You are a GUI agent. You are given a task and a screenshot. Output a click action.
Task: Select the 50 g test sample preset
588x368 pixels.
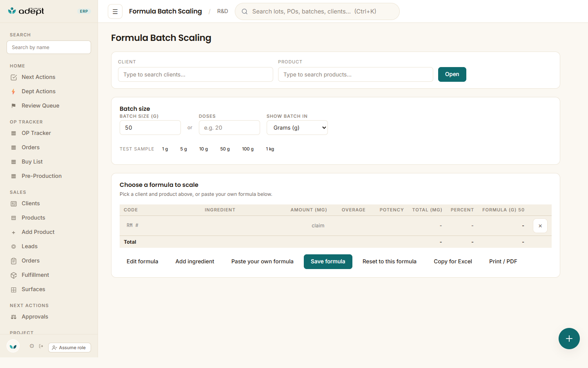225,149
